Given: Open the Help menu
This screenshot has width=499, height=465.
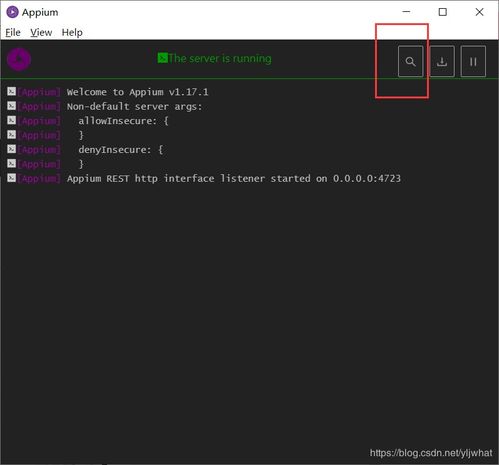Looking at the screenshot, I should 72,32.
